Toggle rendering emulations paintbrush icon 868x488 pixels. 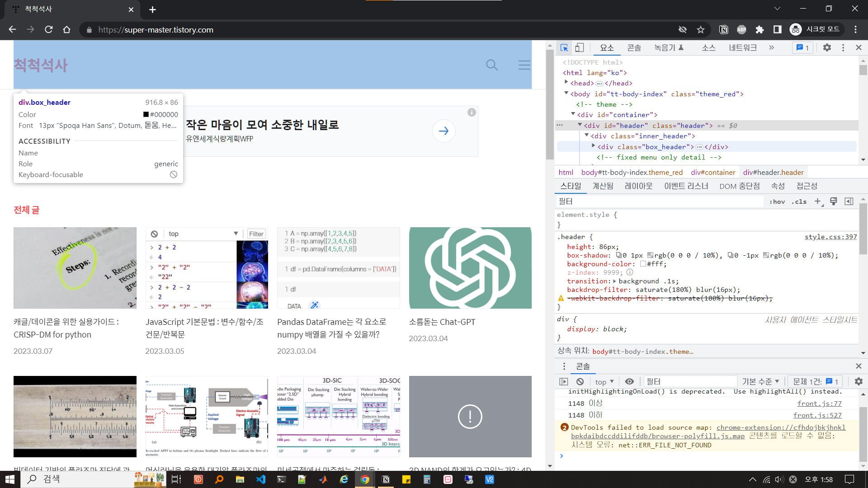834,202
